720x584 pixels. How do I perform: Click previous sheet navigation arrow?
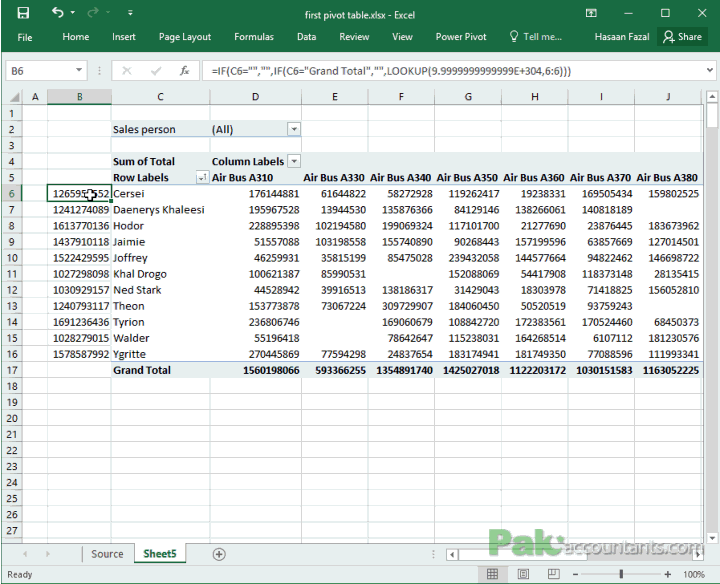tap(25, 554)
